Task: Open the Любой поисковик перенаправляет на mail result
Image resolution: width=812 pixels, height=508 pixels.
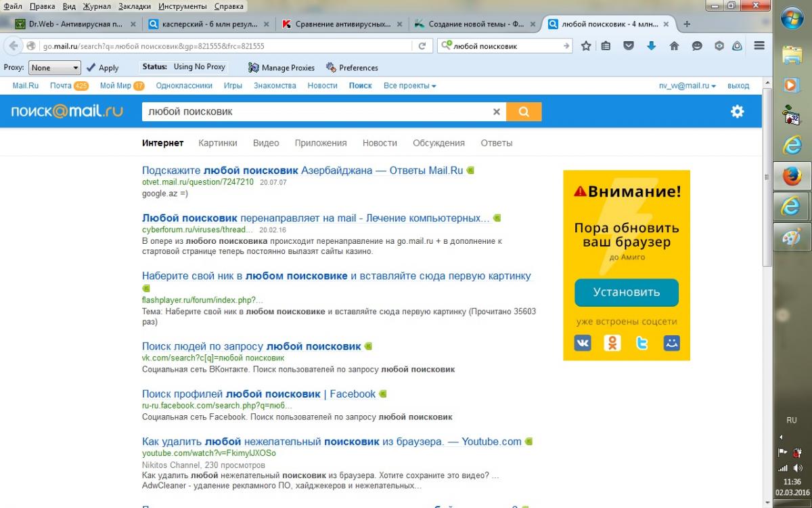Action: click(316, 218)
